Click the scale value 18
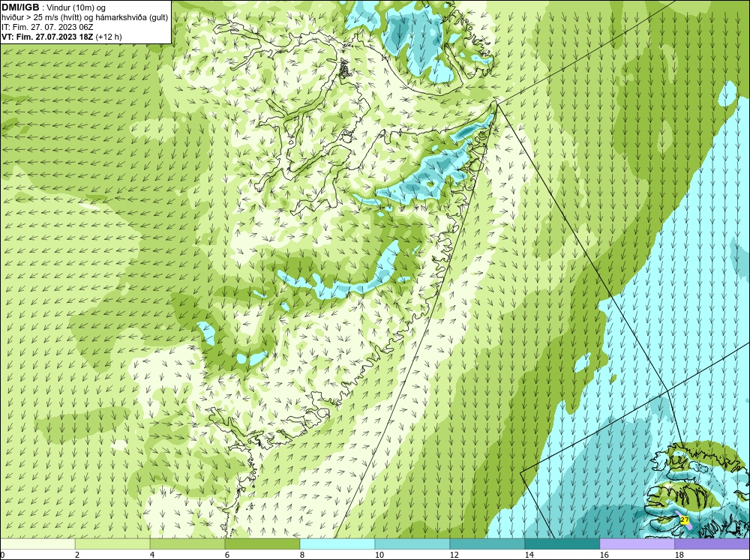 tap(679, 555)
